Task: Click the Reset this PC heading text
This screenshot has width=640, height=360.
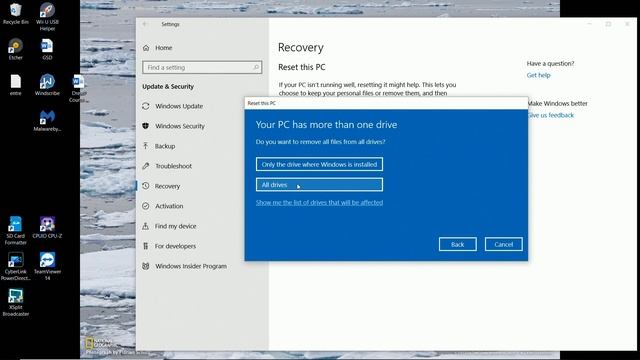Action: tap(302, 67)
